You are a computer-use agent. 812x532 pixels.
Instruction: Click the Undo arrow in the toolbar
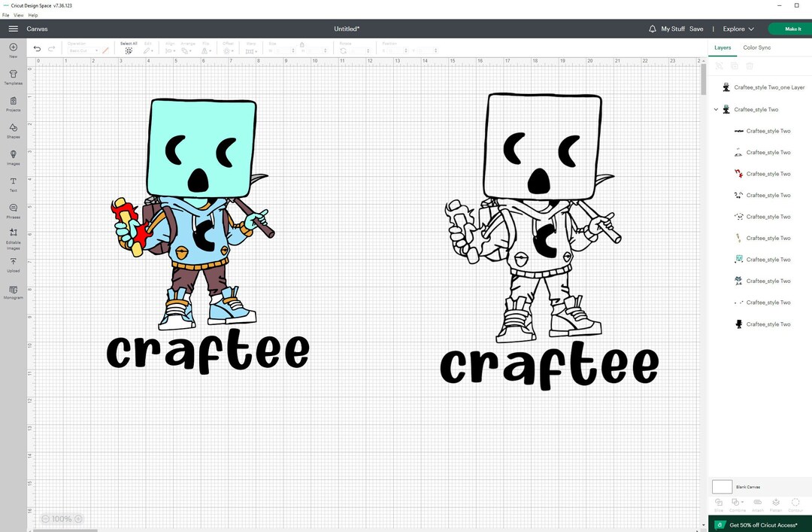coord(36,48)
